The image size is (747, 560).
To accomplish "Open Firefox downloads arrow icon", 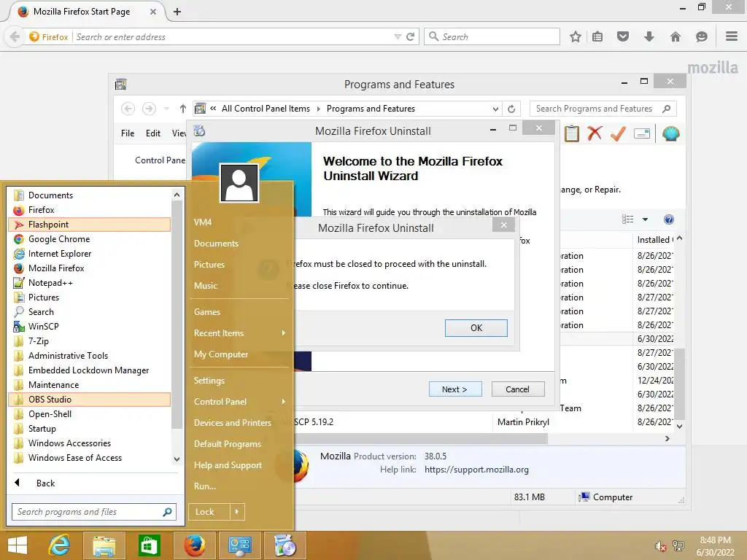I will [649, 36].
